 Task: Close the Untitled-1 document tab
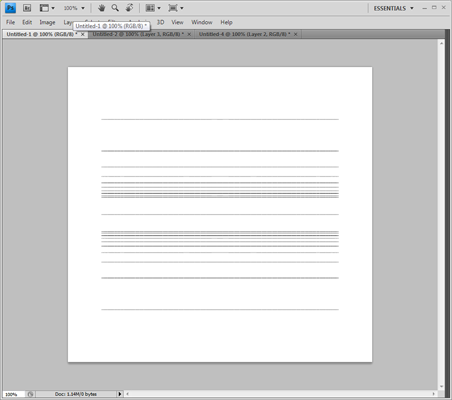[83, 34]
